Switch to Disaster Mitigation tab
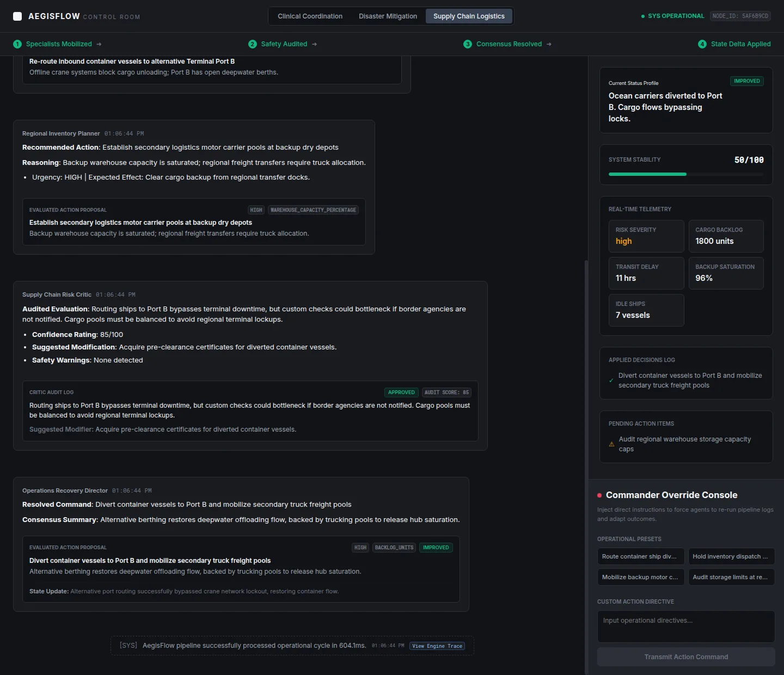Image resolution: width=784 pixels, height=675 pixels. point(388,16)
